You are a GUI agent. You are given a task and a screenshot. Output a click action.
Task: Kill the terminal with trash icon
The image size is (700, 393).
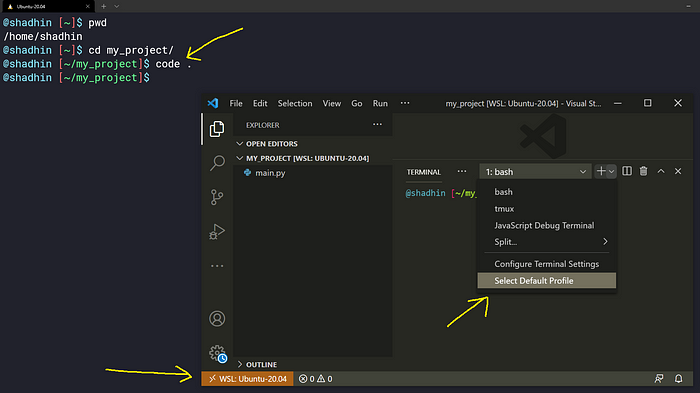(x=643, y=171)
